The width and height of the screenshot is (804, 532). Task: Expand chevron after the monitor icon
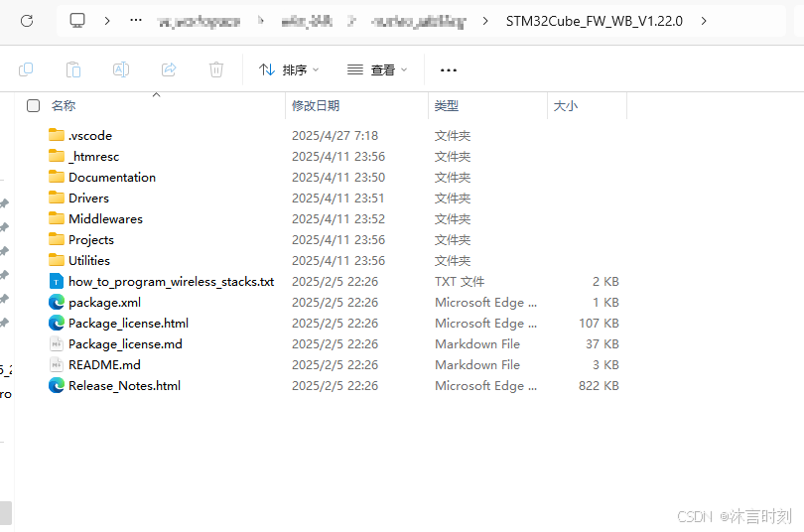pyautogui.click(x=106, y=21)
